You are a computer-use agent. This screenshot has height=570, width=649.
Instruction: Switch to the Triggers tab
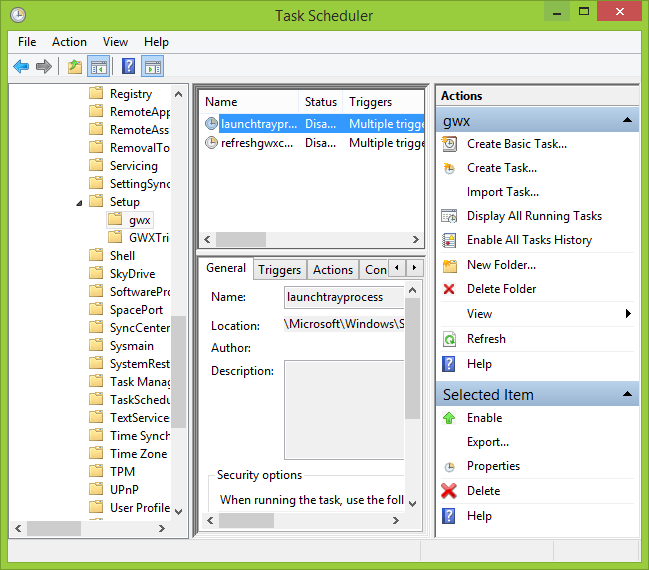click(279, 270)
